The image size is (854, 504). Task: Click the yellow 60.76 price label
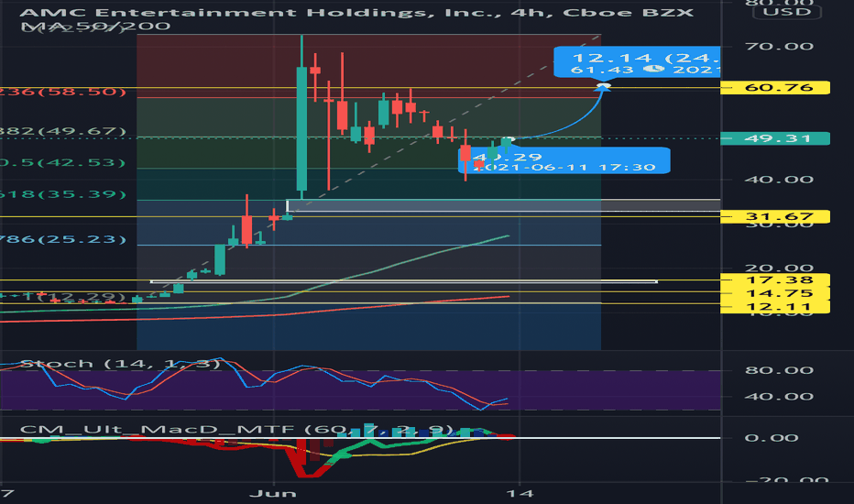pyautogui.click(x=775, y=87)
